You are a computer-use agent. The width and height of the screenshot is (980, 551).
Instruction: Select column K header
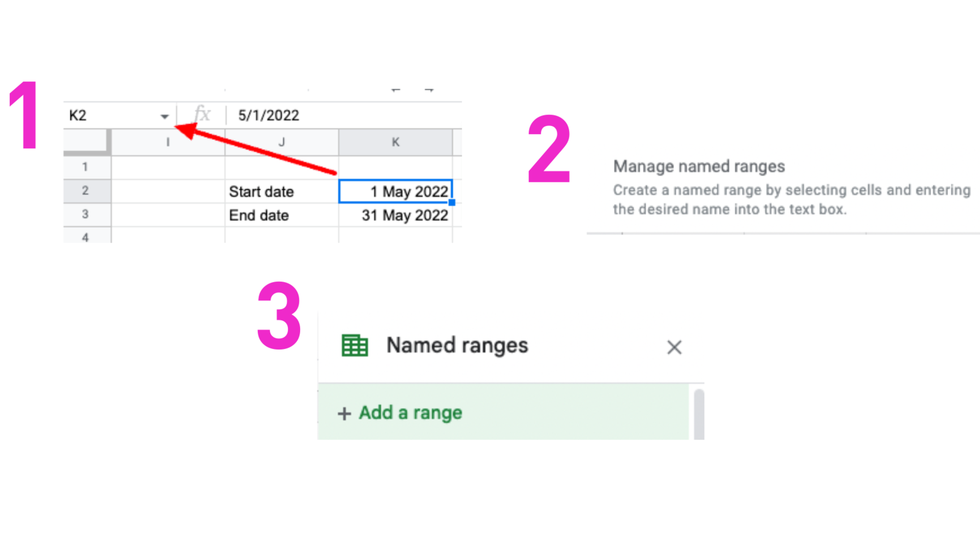tap(395, 141)
